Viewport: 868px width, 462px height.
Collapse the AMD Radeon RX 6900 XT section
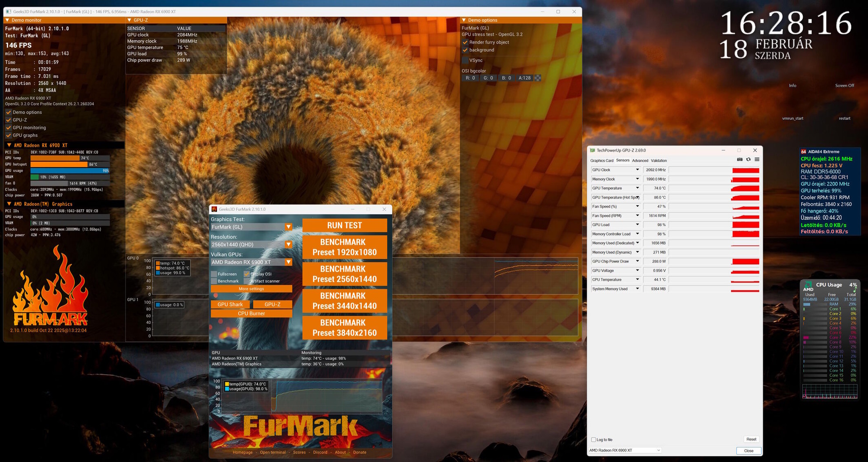point(9,145)
